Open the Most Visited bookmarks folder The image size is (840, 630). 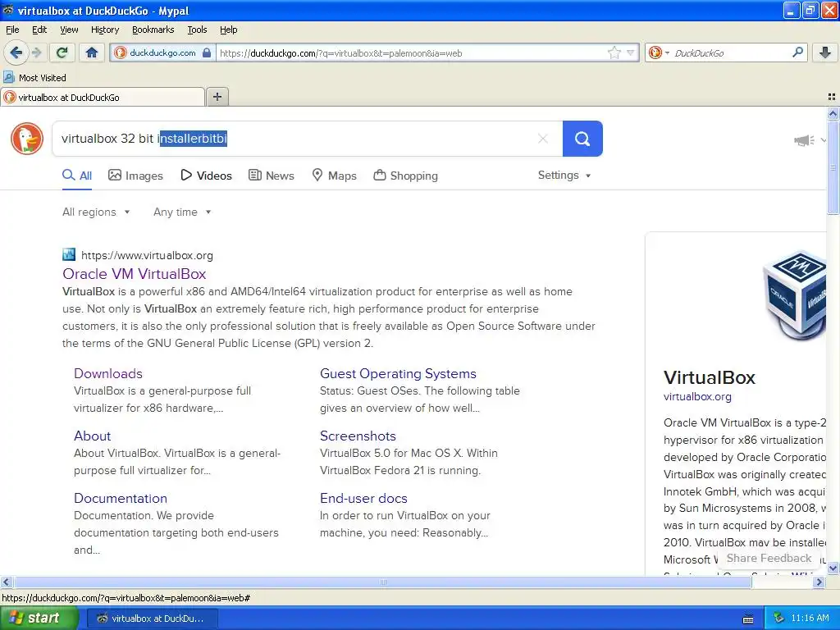pyautogui.click(x=35, y=78)
